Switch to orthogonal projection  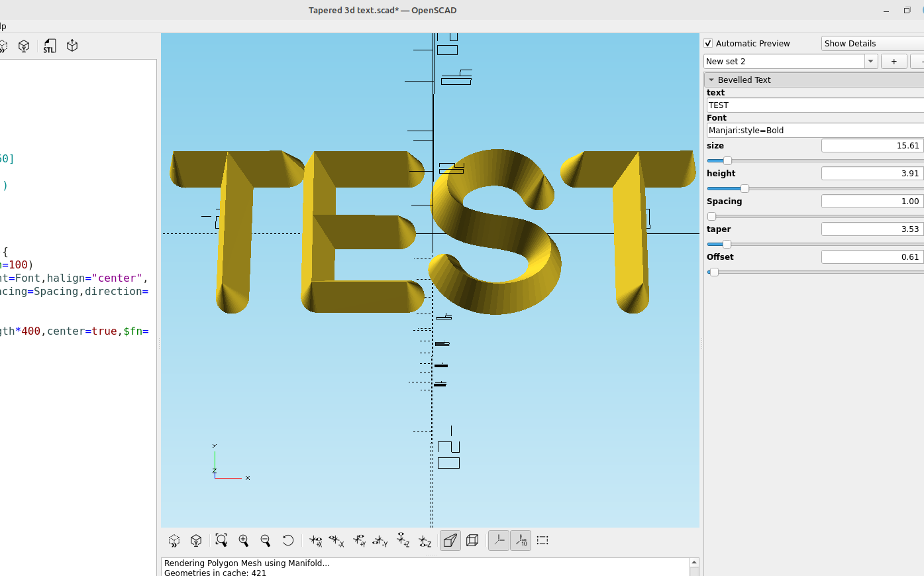pyautogui.click(x=472, y=540)
